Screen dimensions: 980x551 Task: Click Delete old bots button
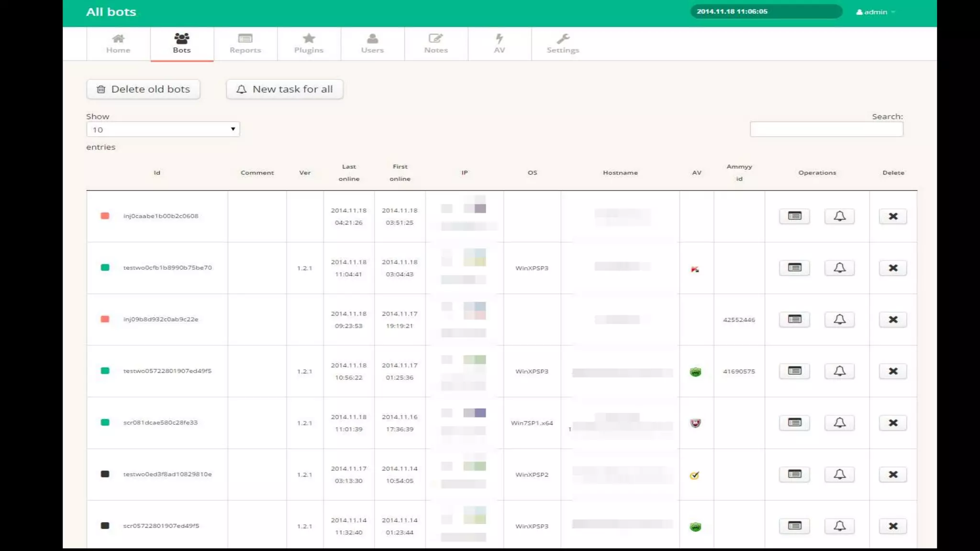coord(143,89)
